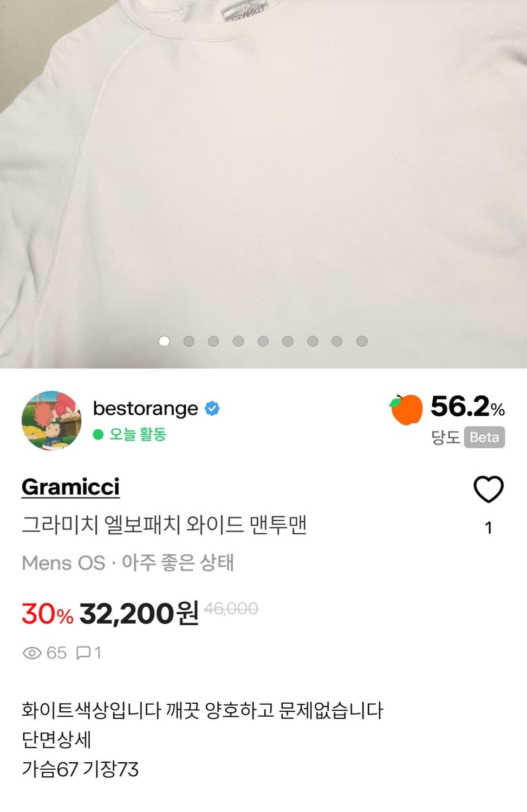Tap the Beta badge next to 당도
Screen dimensions: 527x812
coord(484,437)
